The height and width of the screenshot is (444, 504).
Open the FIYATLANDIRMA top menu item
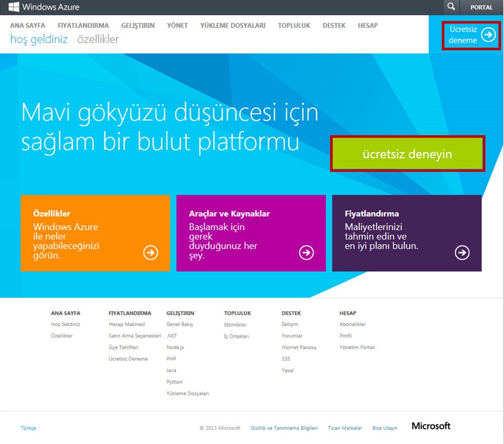pyautogui.click(x=83, y=25)
